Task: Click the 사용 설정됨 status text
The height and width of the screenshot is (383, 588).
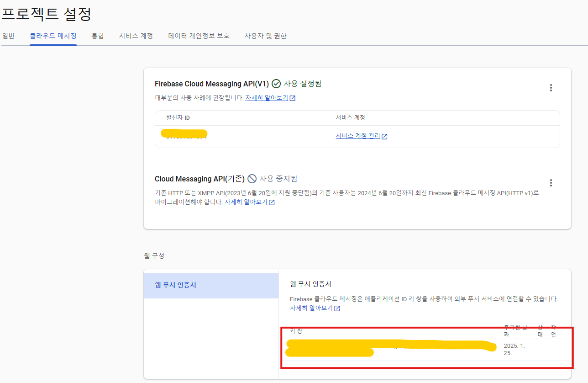Action: (x=303, y=84)
